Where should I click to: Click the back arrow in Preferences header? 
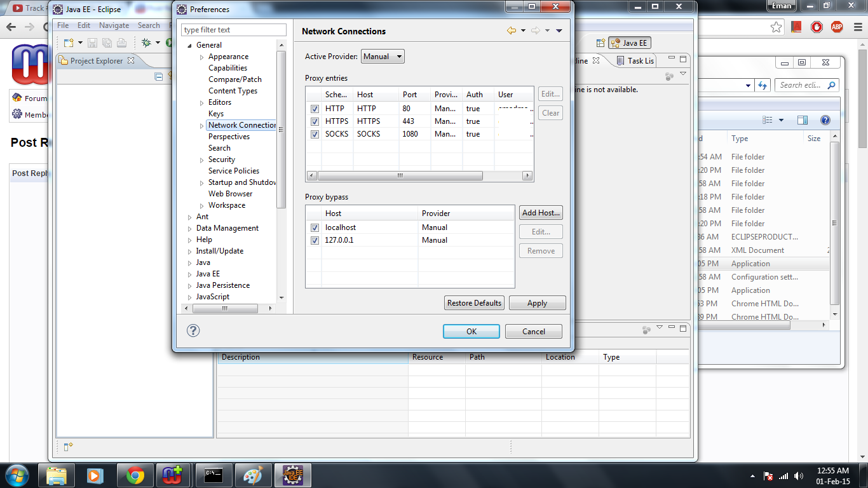511,30
